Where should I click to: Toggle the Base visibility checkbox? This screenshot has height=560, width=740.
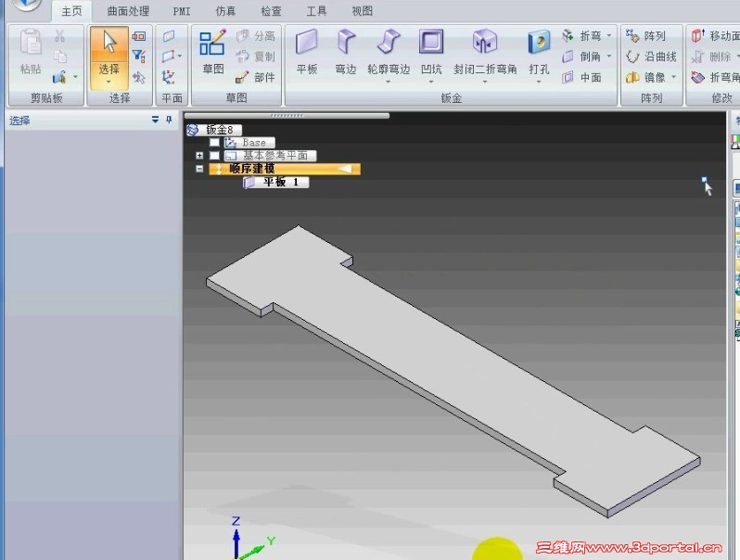coord(214,142)
